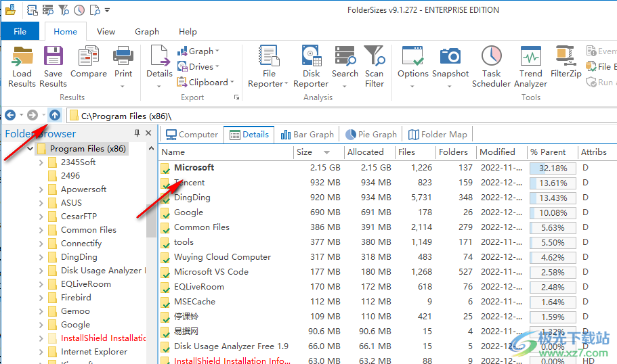Open the Clipboard export dropdown
The height and width of the screenshot is (364, 617).
(x=205, y=82)
